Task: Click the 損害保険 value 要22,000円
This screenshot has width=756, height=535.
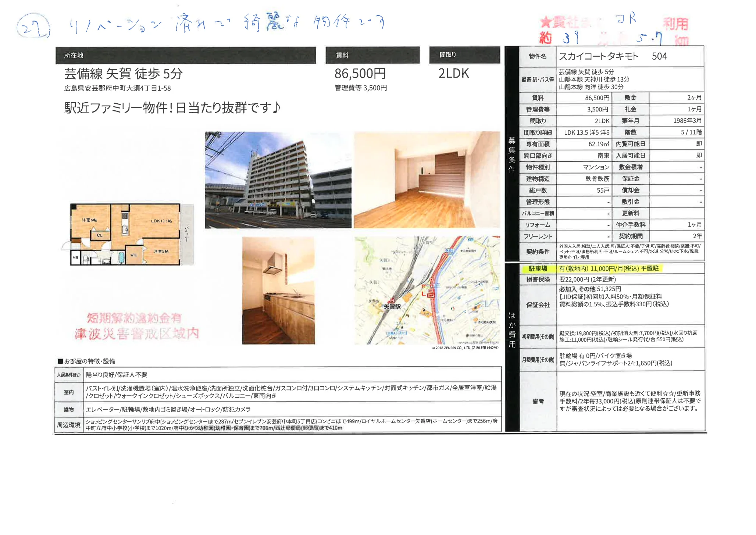Action: point(587,279)
